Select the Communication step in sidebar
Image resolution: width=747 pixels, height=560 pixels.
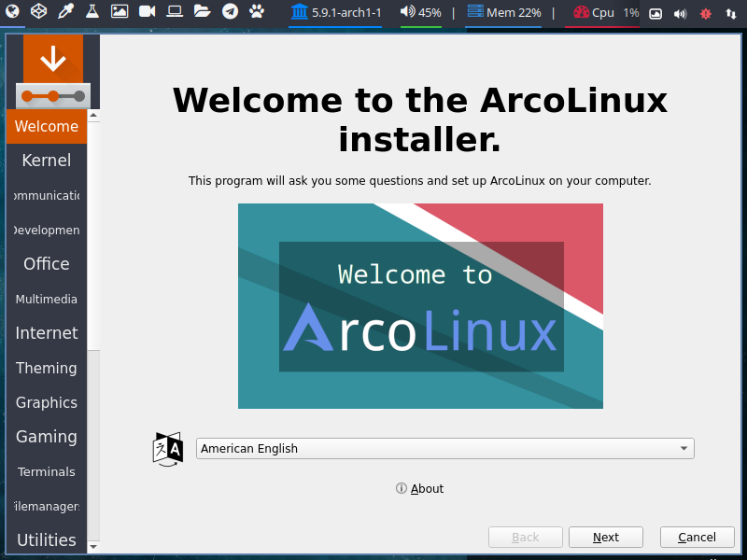tap(47, 195)
